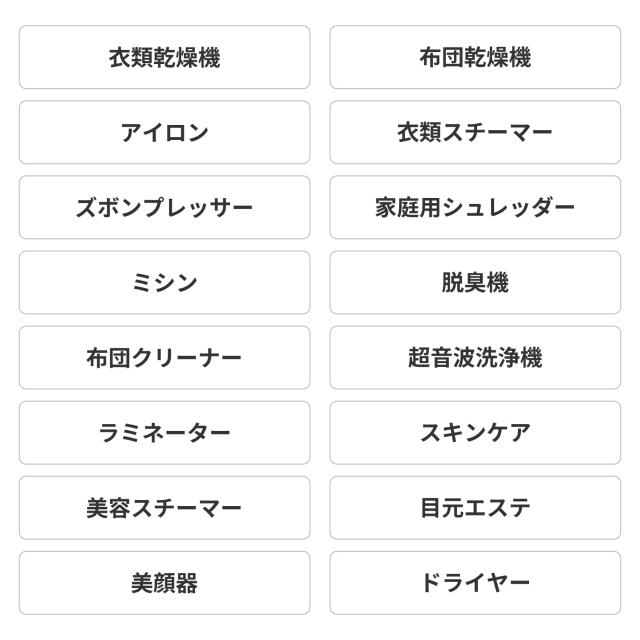Go to the clothes dryer 衣類乾燥機 link
640x640 pixels.
[x=164, y=58]
